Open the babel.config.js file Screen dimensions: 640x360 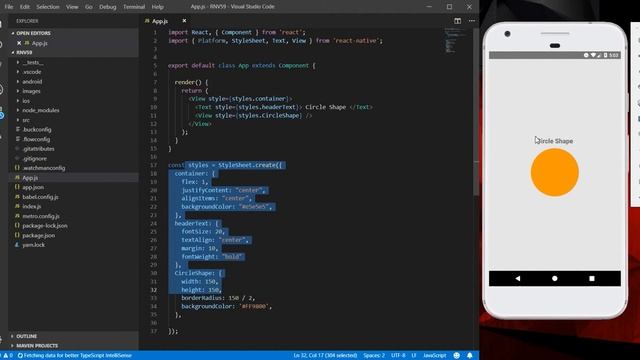pos(40,197)
